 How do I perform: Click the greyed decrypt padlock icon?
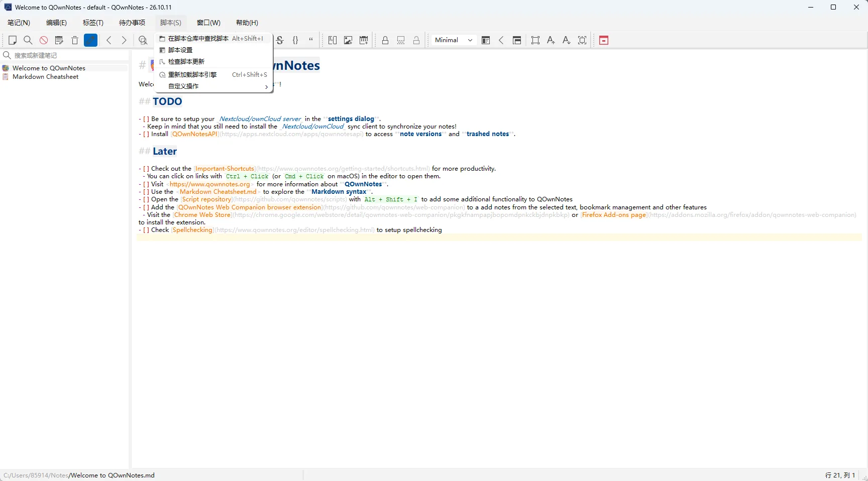tap(416, 40)
